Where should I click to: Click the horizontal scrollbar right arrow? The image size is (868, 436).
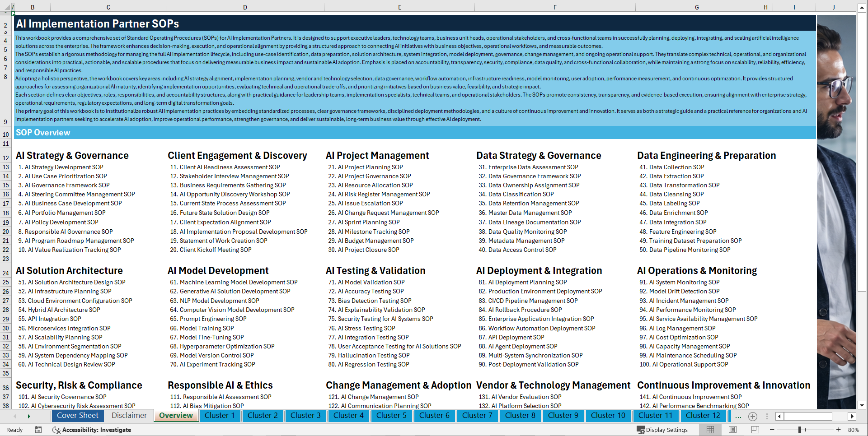852,416
